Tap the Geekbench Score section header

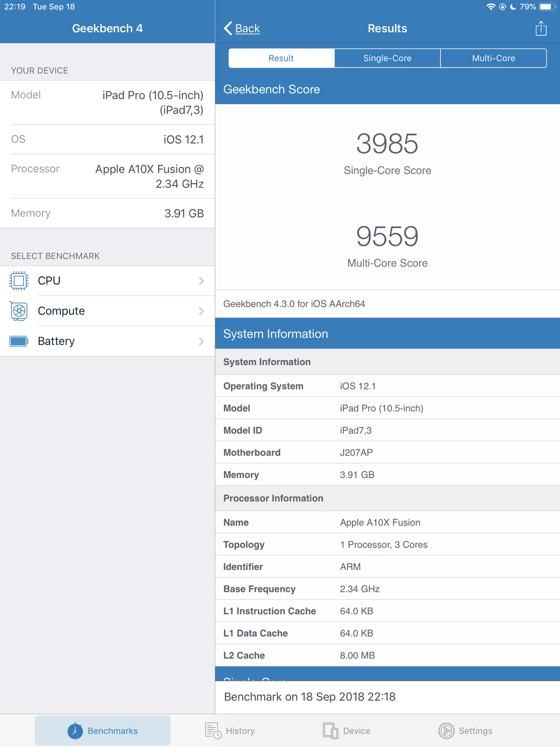(387, 89)
